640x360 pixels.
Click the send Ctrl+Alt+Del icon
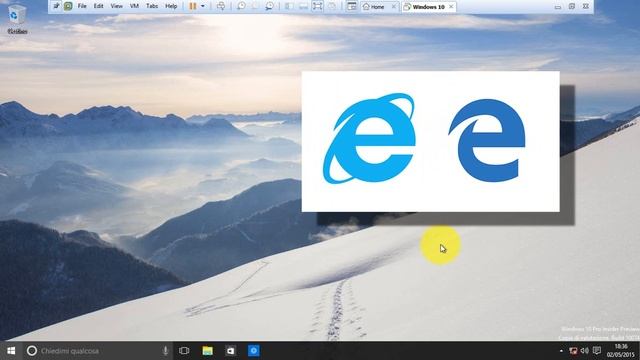pos(221,6)
